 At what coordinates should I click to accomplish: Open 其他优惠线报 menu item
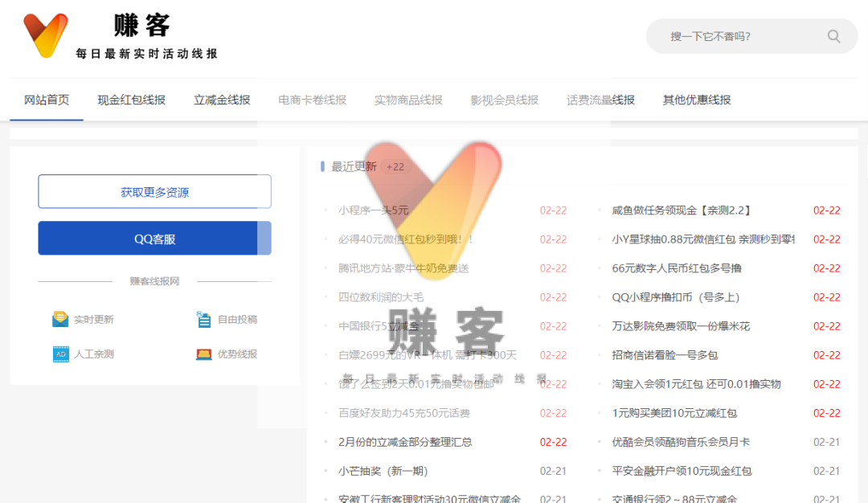click(697, 100)
